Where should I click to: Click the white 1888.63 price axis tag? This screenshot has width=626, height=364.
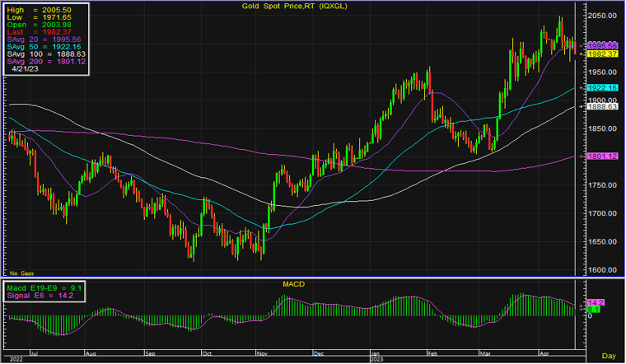[x=599, y=106]
